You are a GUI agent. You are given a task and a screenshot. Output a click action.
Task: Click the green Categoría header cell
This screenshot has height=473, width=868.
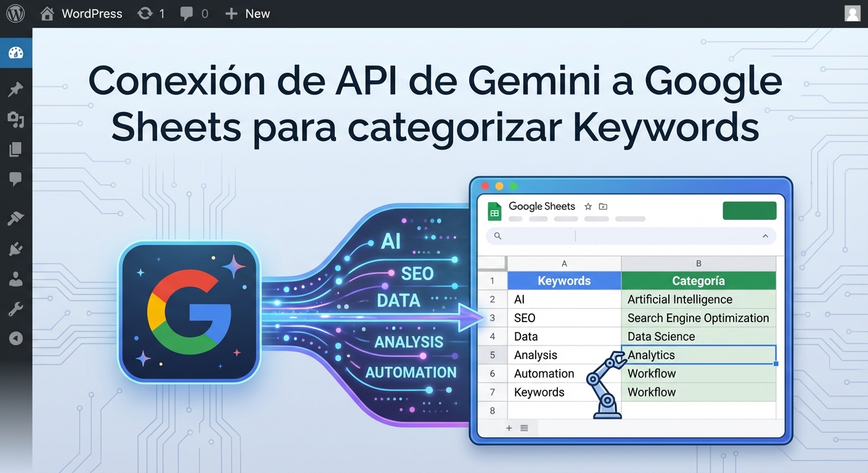(x=698, y=281)
